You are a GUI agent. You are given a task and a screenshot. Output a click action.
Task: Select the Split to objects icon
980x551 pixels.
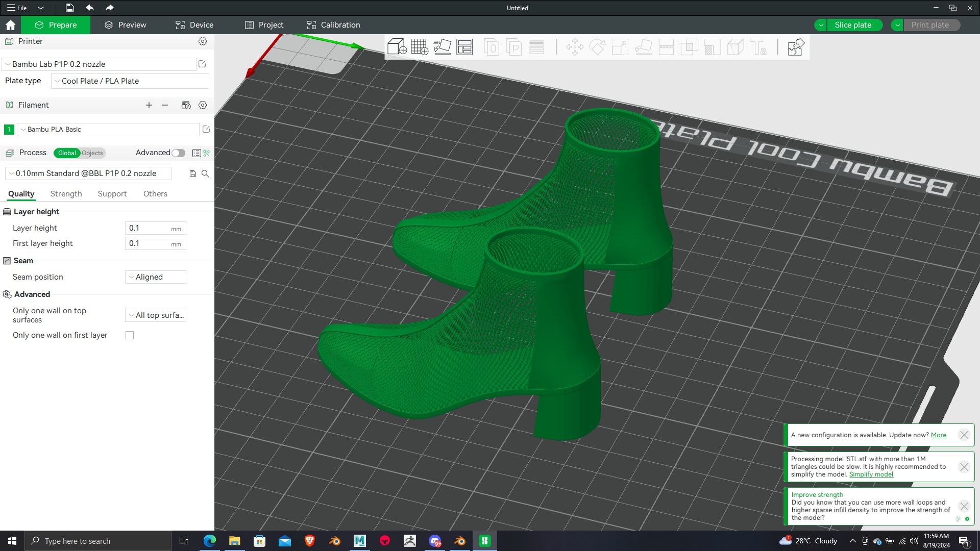(x=491, y=47)
